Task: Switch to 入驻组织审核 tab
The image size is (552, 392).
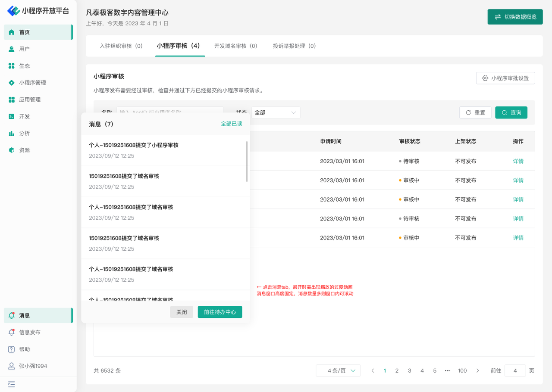Action: tap(121, 46)
